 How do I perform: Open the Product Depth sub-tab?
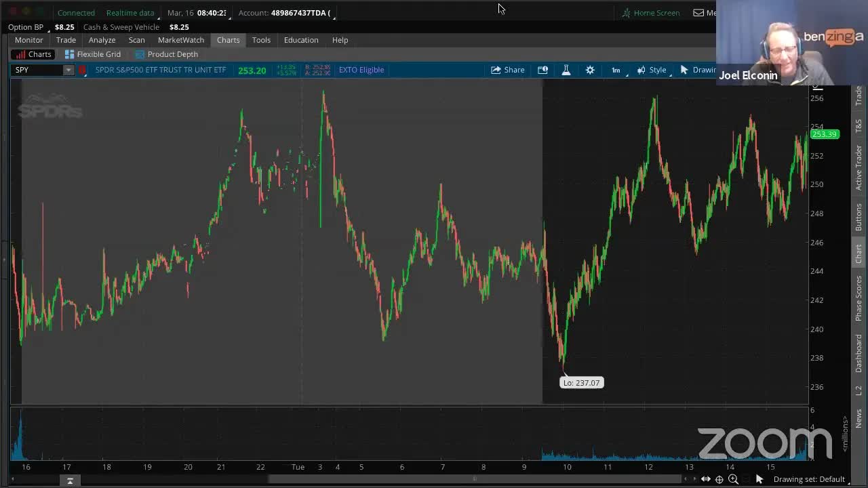[167, 54]
